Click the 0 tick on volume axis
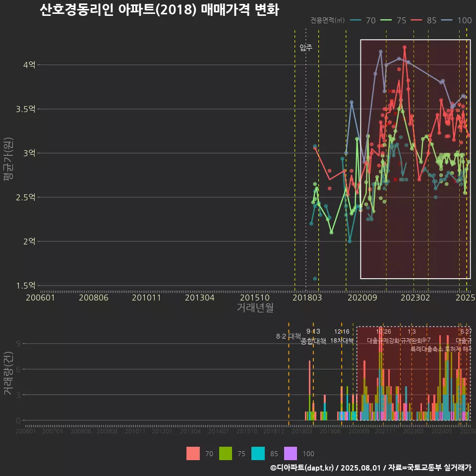This screenshot has width=476, height=476. (x=18, y=421)
